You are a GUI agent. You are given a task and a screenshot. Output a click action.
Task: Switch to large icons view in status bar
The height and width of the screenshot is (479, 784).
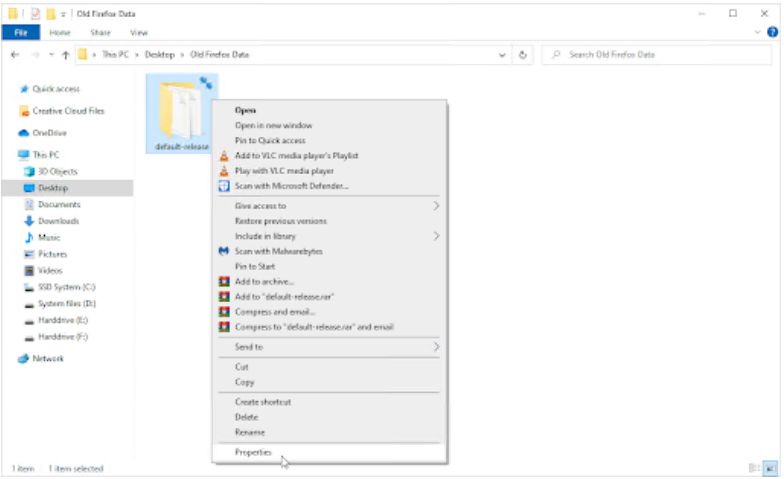click(x=770, y=468)
